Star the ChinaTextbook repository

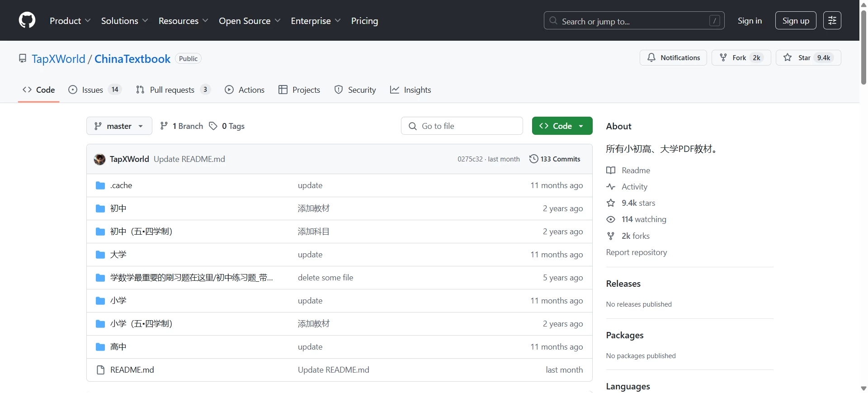[x=808, y=57]
